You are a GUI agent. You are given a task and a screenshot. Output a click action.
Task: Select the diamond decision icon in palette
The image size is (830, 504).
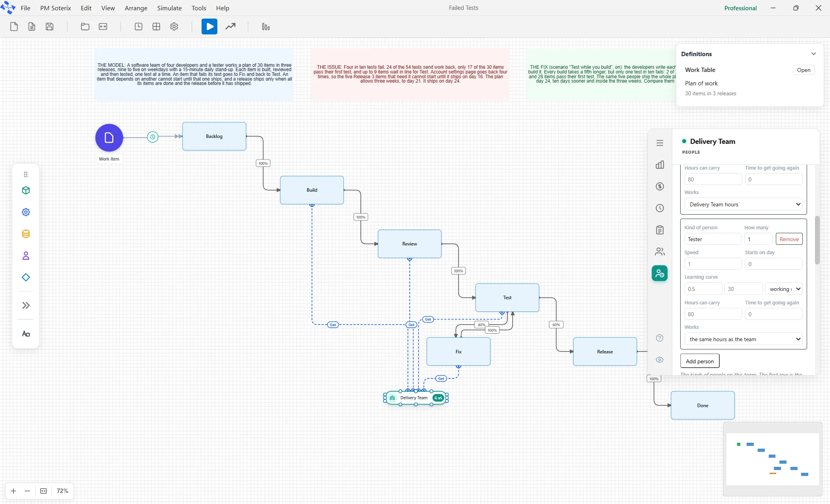click(x=26, y=277)
